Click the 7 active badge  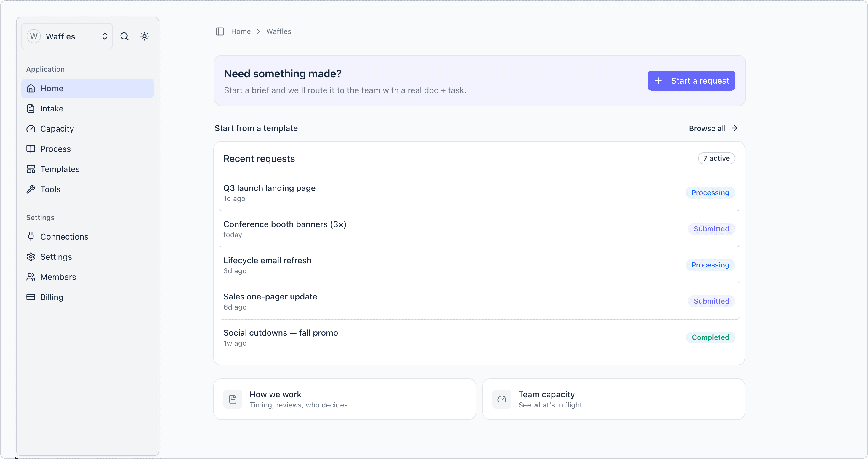point(716,159)
